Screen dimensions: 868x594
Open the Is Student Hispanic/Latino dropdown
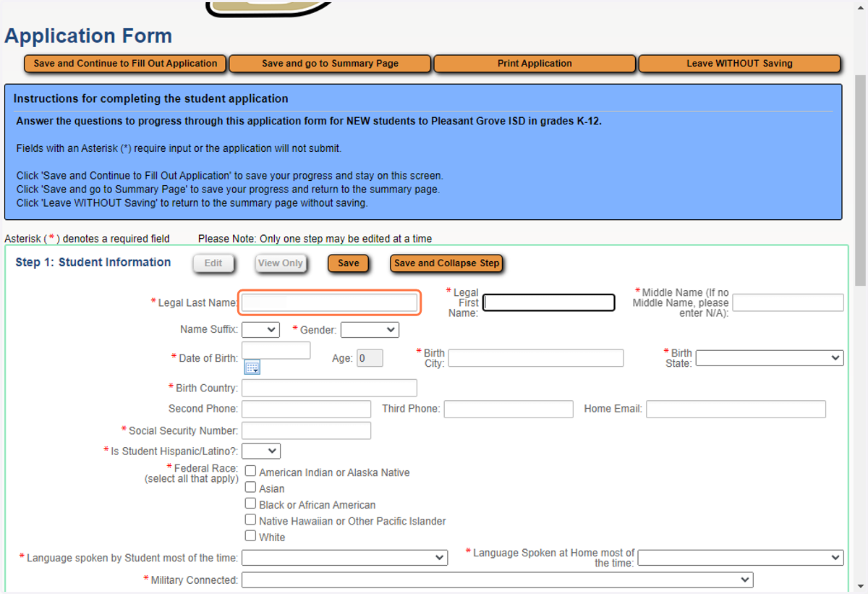point(261,451)
